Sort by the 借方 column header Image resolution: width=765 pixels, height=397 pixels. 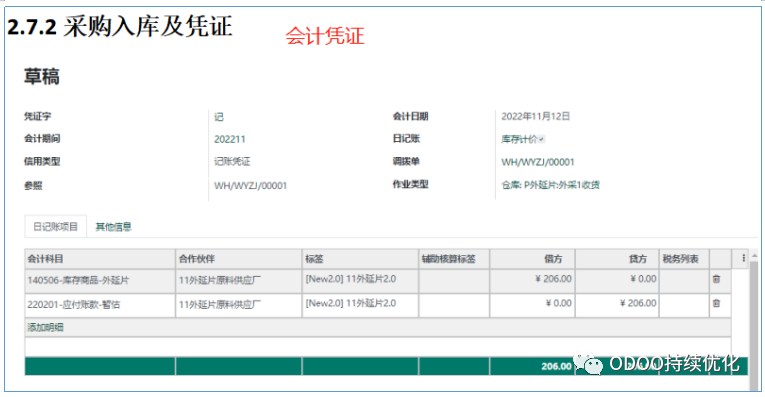(532, 259)
